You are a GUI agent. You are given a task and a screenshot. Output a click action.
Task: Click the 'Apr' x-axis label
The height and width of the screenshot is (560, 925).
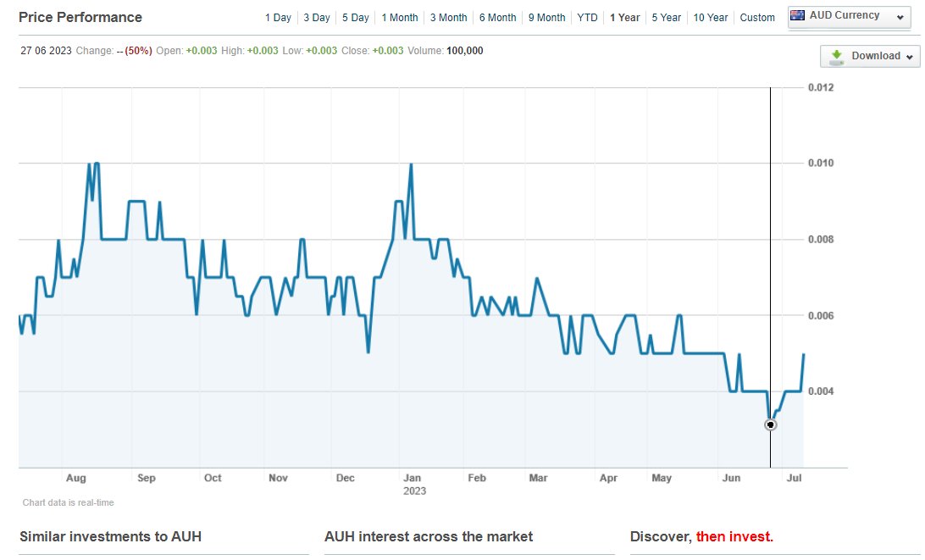608,478
